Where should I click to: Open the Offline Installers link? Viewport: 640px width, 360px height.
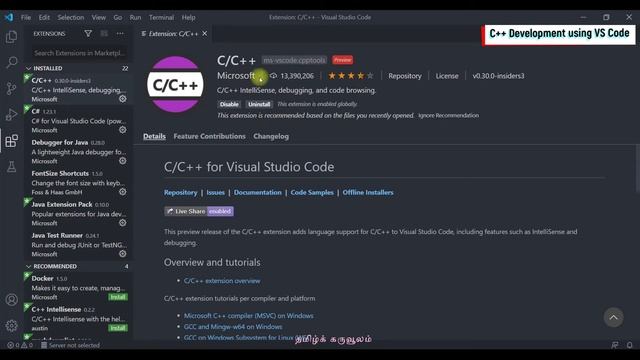pos(368,192)
